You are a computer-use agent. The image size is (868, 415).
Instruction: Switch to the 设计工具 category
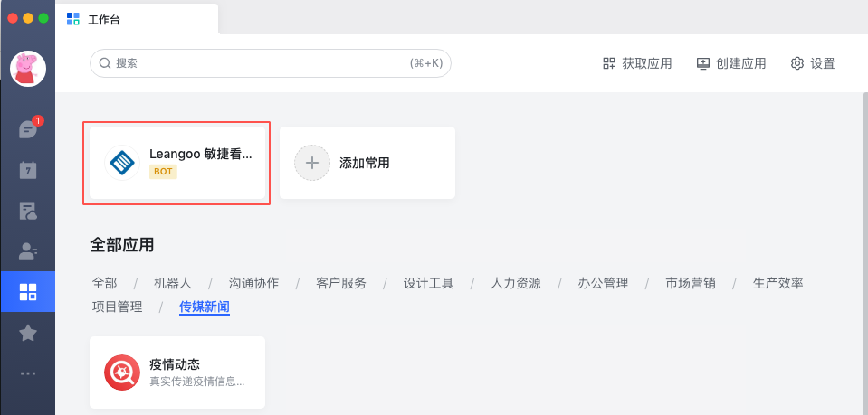[x=428, y=283]
